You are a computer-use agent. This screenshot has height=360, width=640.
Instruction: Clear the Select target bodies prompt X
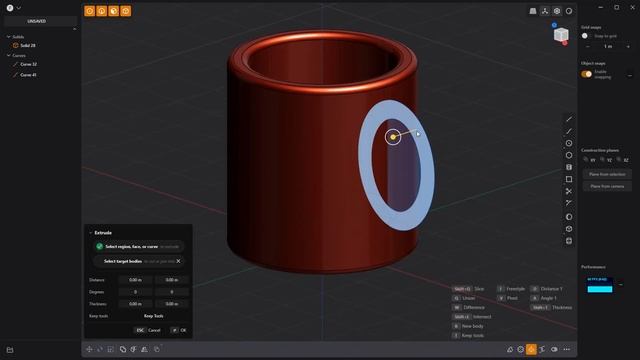pyautogui.click(x=178, y=261)
